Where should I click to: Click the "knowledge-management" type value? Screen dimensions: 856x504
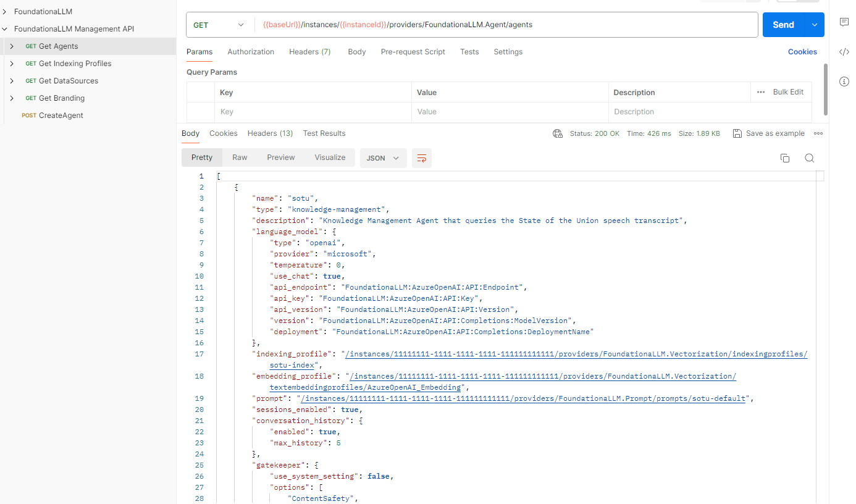click(x=338, y=209)
